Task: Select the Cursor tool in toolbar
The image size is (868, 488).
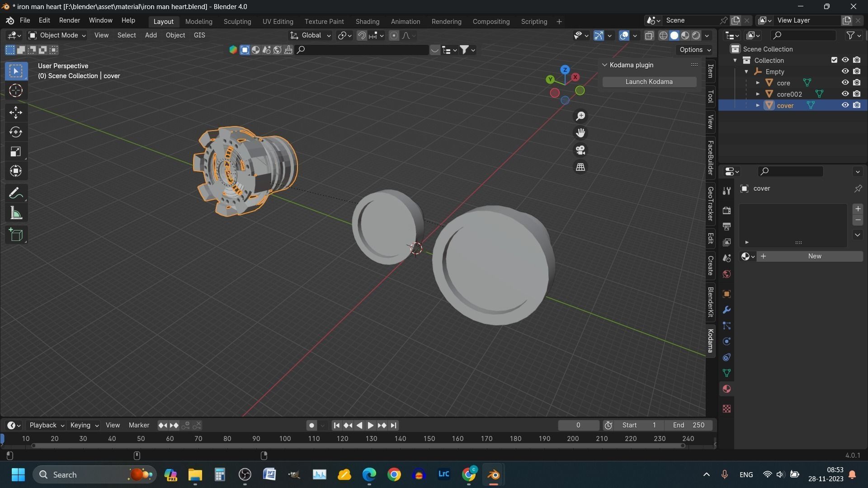Action: point(16,91)
